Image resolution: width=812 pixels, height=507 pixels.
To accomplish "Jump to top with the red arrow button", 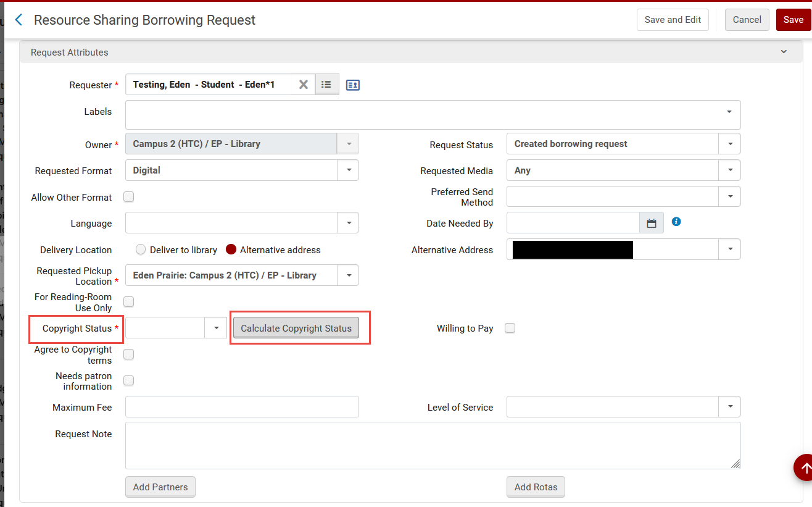I will pos(804,468).
